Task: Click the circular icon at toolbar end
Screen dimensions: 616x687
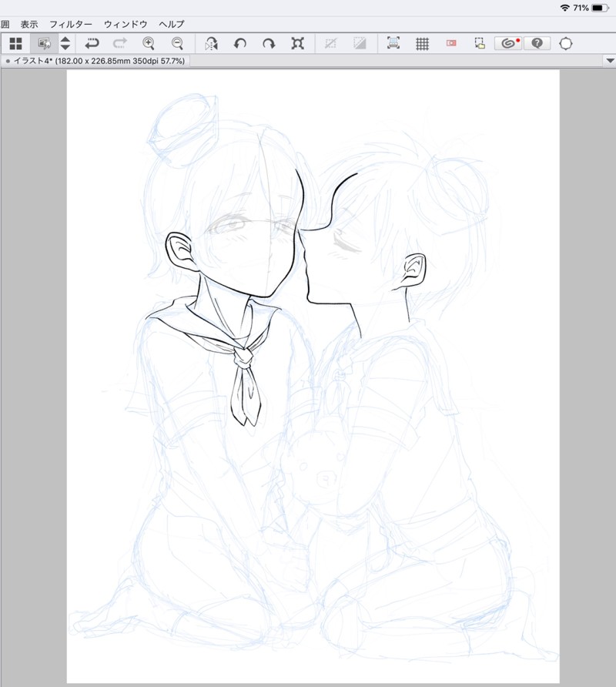Action: point(566,43)
